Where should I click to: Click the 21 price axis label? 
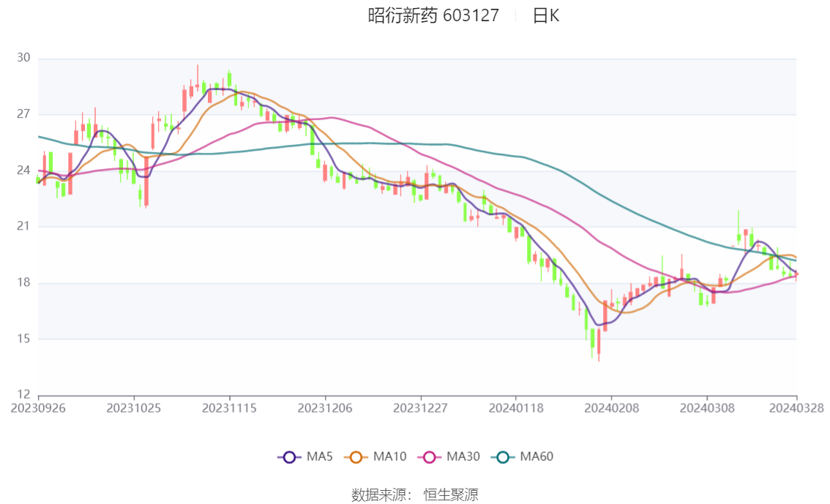point(24,227)
